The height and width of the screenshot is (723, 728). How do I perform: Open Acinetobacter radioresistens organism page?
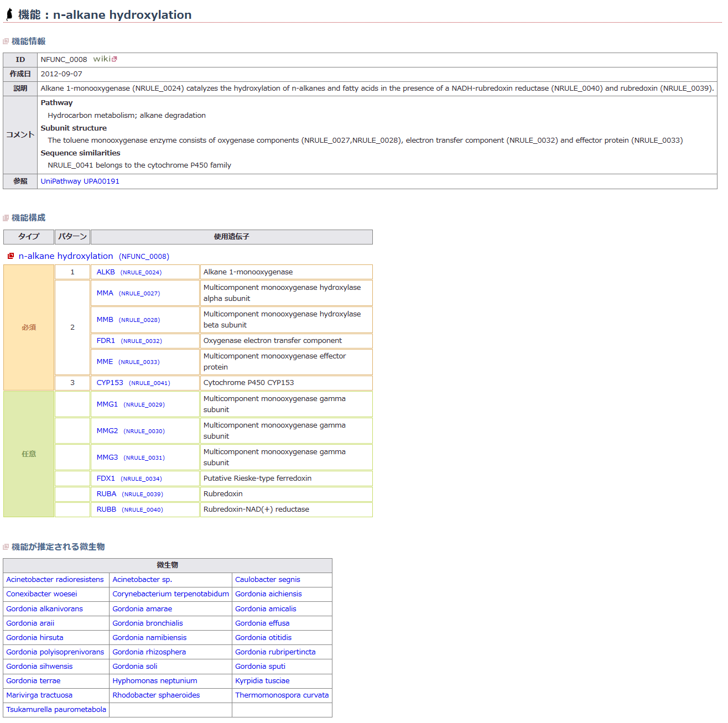[x=55, y=580]
